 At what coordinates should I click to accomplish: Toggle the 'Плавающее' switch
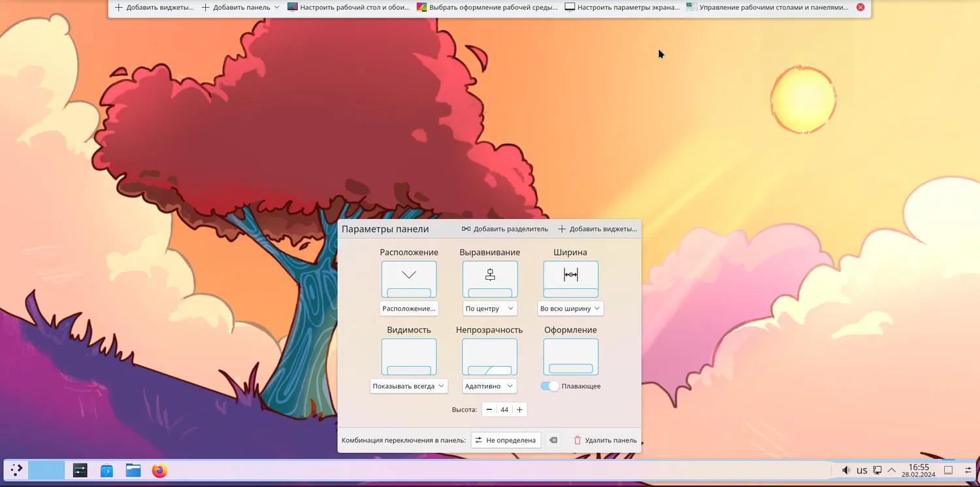[x=550, y=386]
